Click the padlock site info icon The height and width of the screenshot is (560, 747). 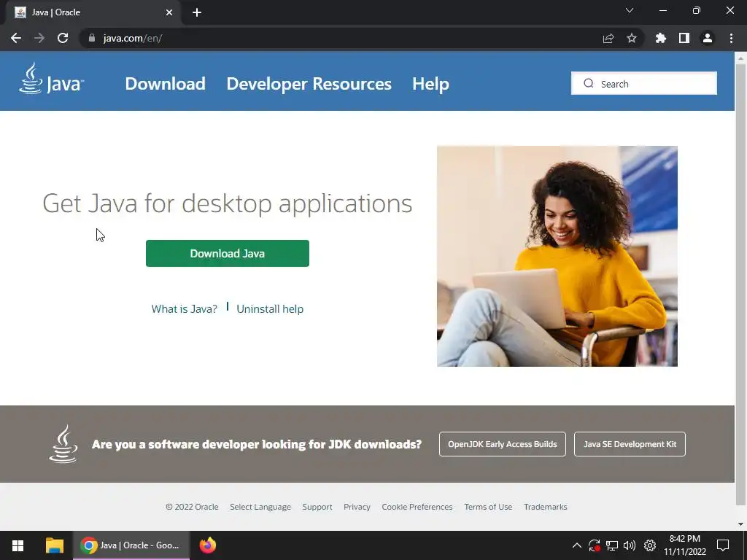pyautogui.click(x=92, y=38)
